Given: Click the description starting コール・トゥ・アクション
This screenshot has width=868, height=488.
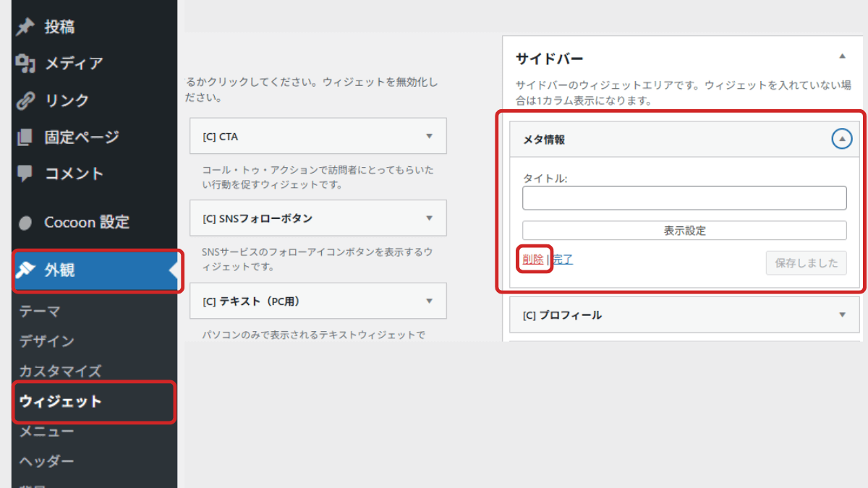Looking at the screenshot, I should 318,177.
